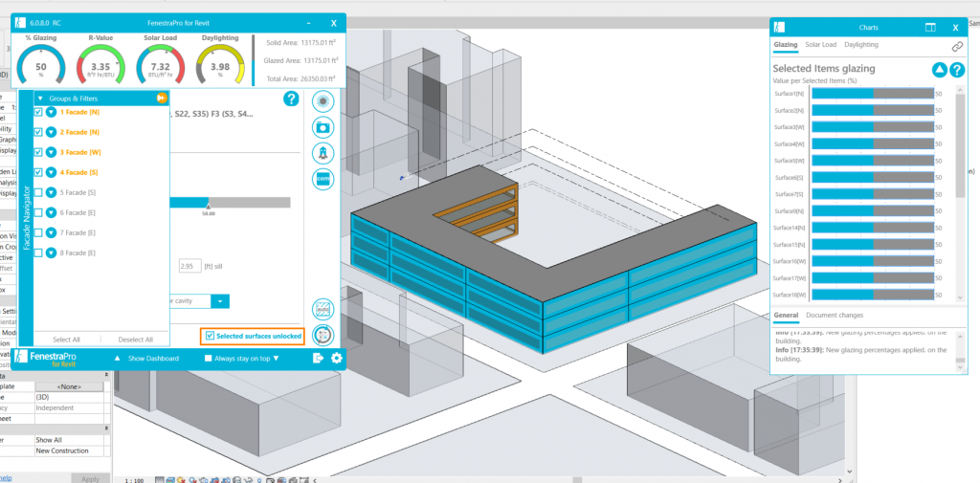Click the link chain icon in Charts
The width and height of the screenshot is (980, 483).
pyautogui.click(x=957, y=46)
